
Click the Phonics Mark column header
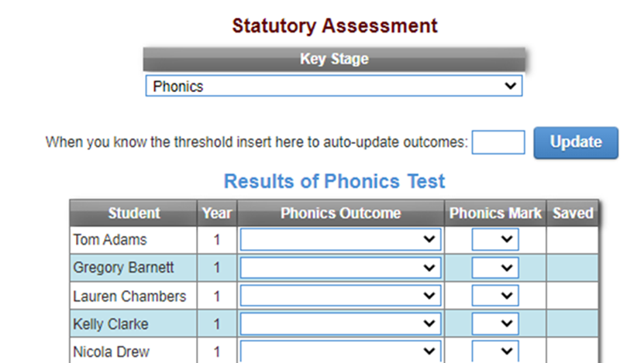pyautogui.click(x=496, y=213)
